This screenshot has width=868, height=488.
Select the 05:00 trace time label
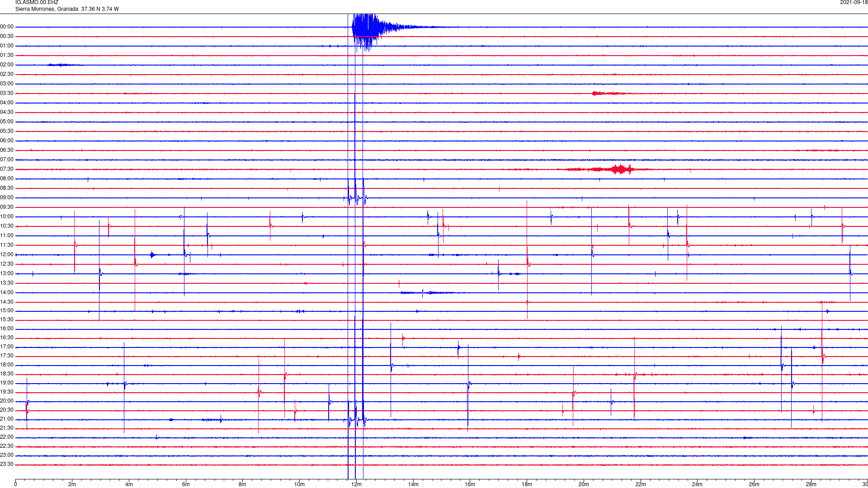[7, 122]
